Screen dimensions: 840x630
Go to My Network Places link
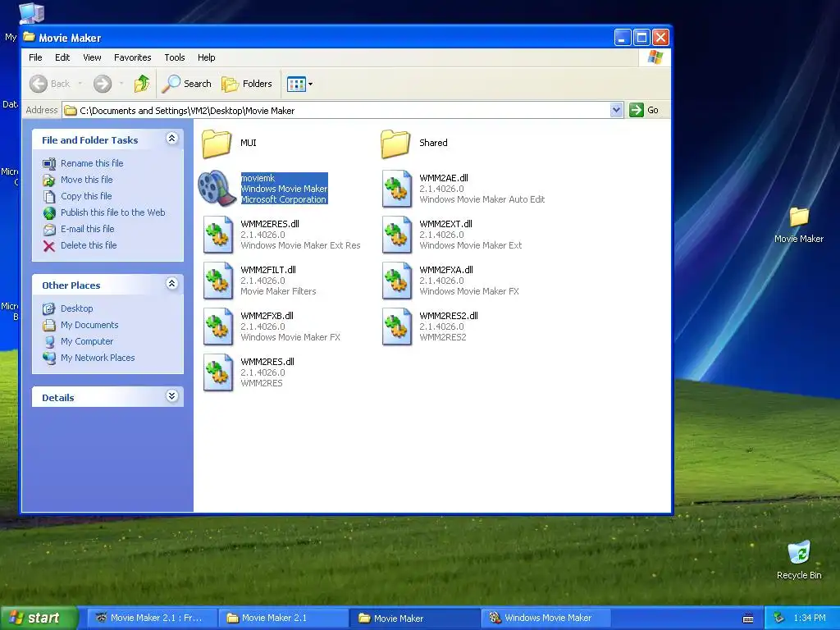(98, 358)
